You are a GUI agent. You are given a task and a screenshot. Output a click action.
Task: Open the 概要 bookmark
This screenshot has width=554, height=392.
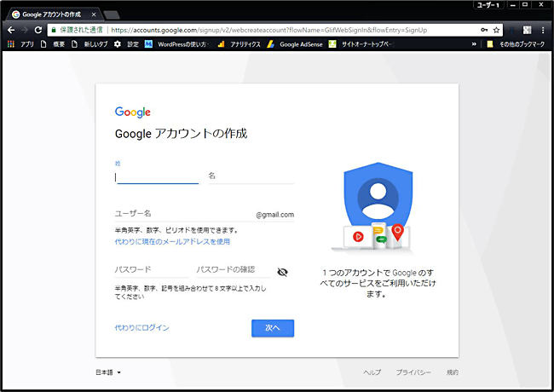click(53, 44)
